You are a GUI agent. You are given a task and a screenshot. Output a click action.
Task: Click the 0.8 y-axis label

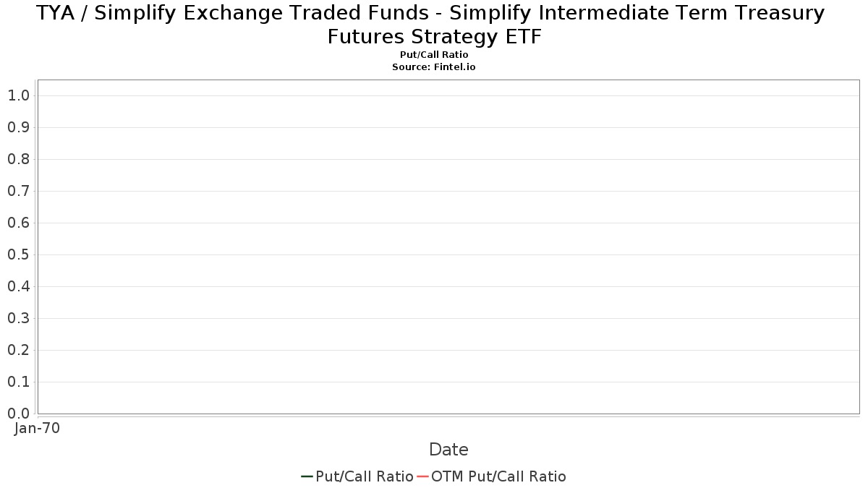coord(18,159)
